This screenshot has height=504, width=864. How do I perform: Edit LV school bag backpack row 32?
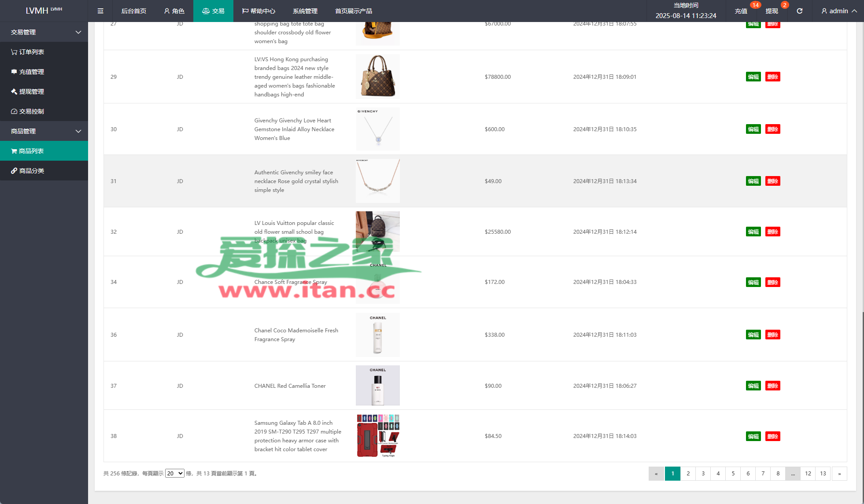pyautogui.click(x=753, y=232)
